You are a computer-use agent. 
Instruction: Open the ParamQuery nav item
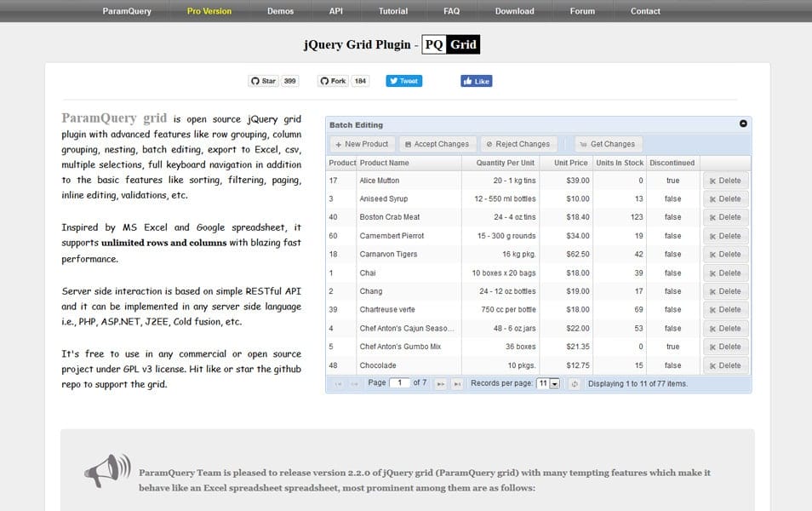tap(127, 11)
